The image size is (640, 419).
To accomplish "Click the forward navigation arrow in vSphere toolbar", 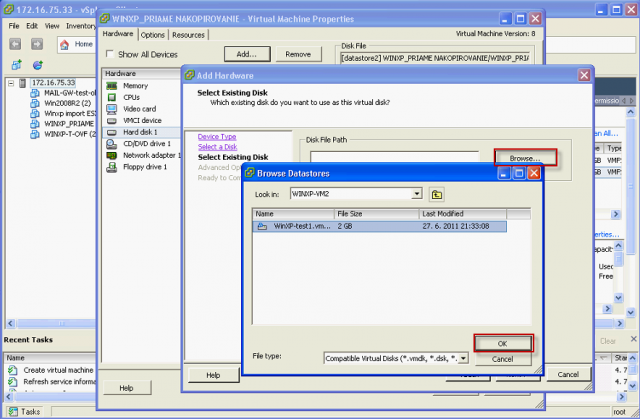I will (37, 44).
